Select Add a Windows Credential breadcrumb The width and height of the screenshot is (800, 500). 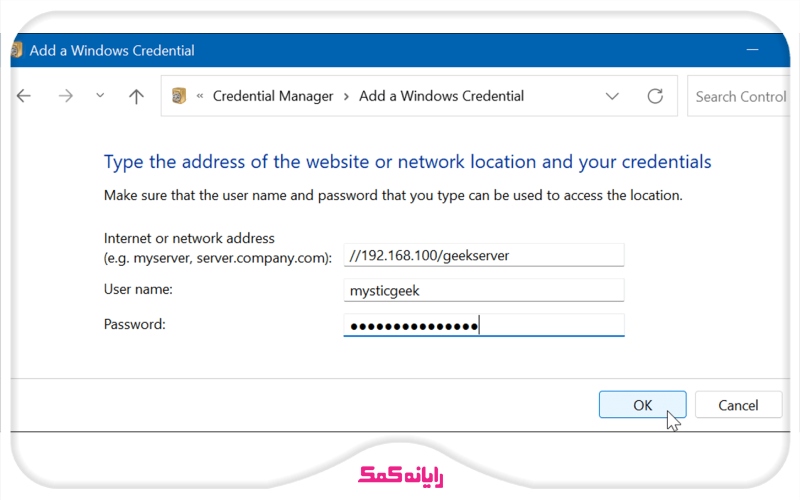tap(441, 97)
